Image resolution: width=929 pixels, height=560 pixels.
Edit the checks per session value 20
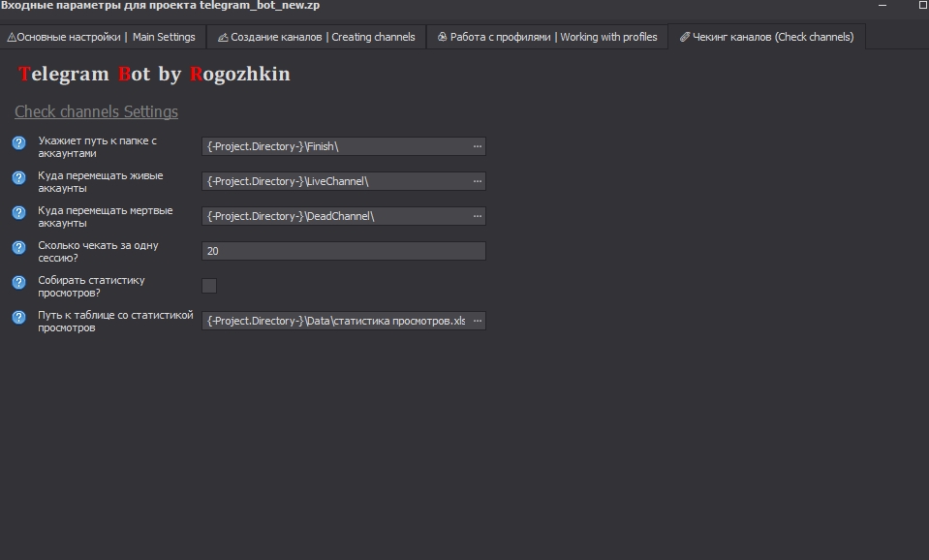tap(344, 251)
